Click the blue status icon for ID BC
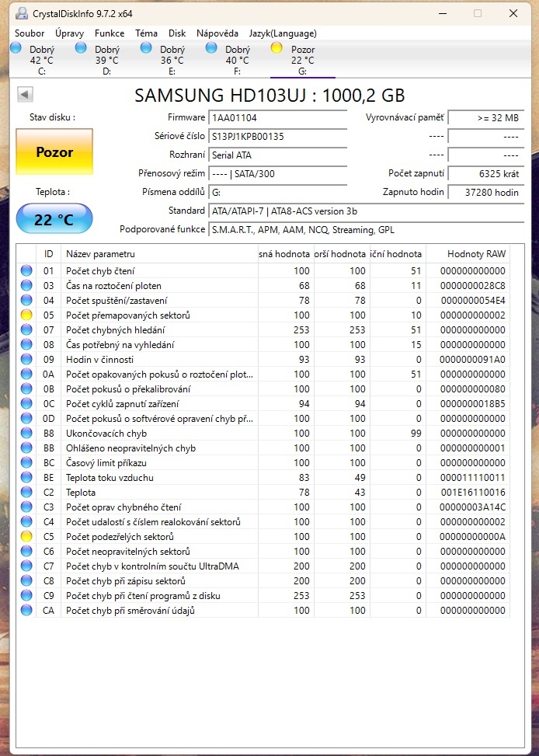This screenshot has height=756, width=539. (x=26, y=463)
